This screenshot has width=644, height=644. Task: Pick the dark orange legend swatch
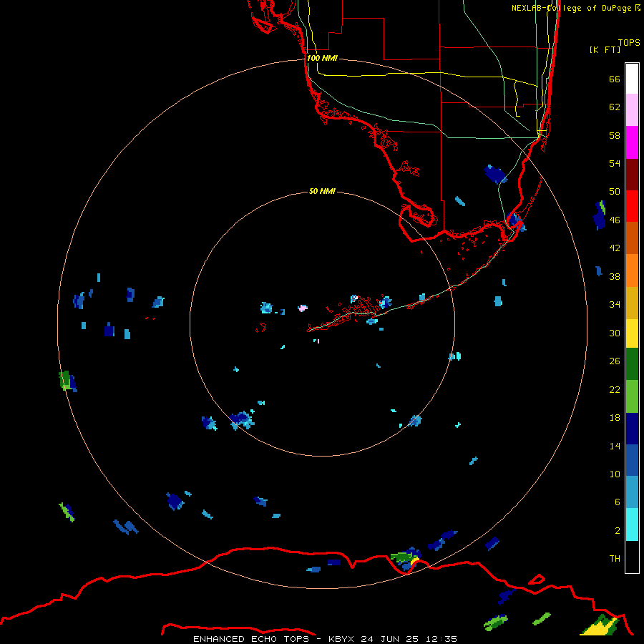[x=632, y=238]
